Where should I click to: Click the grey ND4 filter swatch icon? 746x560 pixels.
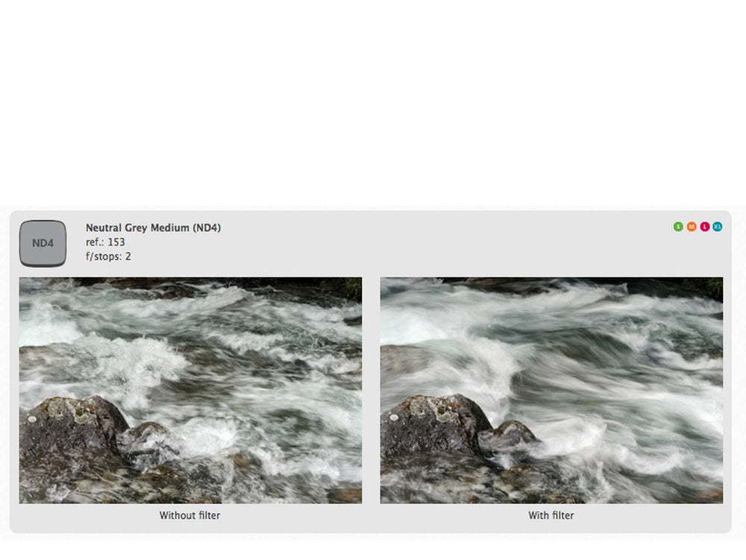coord(43,243)
